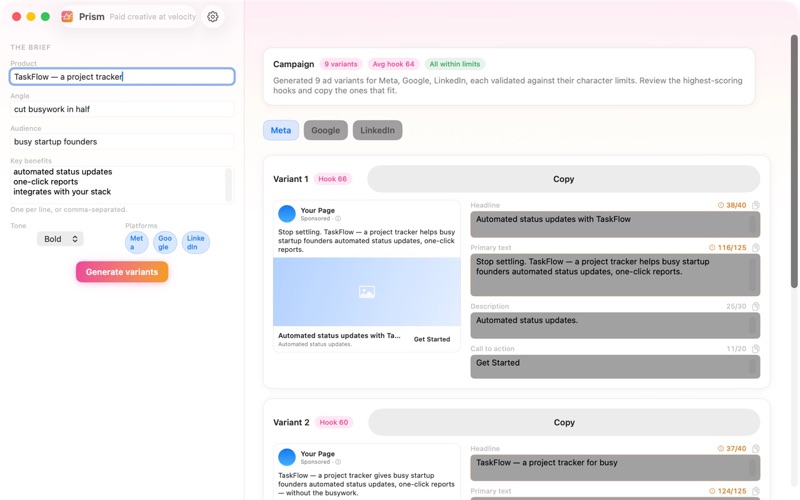The height and width of the screenshot is (500, 800).
Task: Click Variant 1 Your Page avatar
Action: (287, 214)
